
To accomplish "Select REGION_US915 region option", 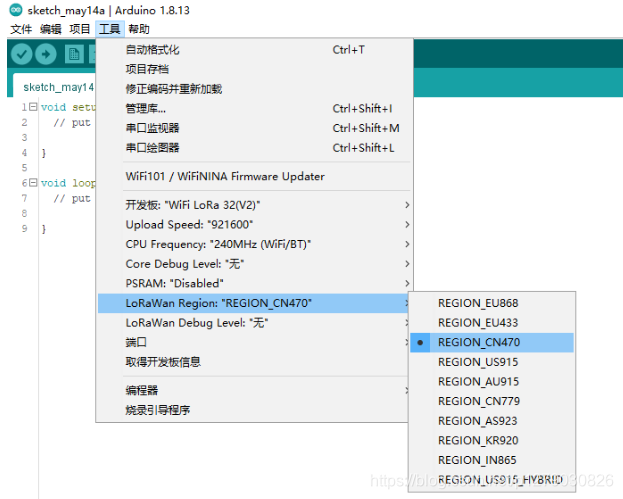I will 492,362.
